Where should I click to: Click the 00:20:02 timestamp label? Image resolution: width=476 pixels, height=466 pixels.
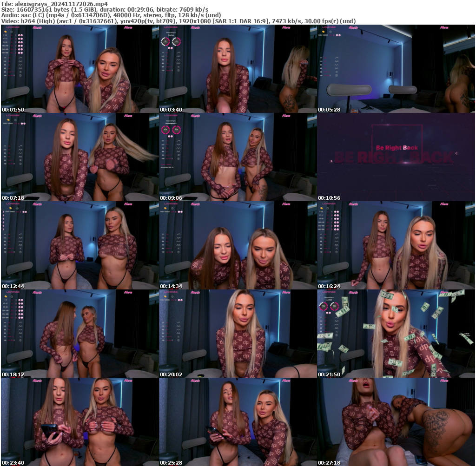172,374
